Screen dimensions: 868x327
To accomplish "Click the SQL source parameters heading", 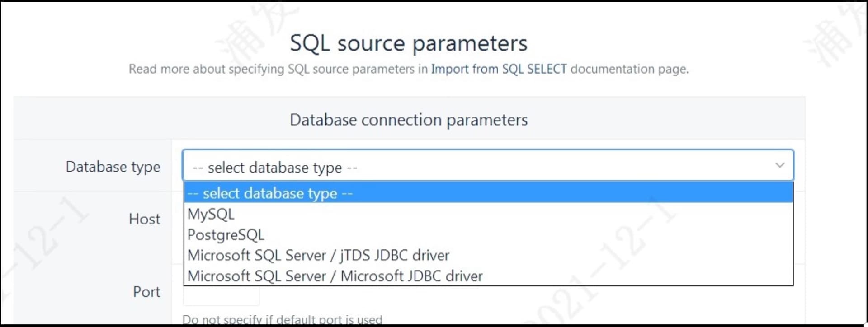I will [409, 43].
